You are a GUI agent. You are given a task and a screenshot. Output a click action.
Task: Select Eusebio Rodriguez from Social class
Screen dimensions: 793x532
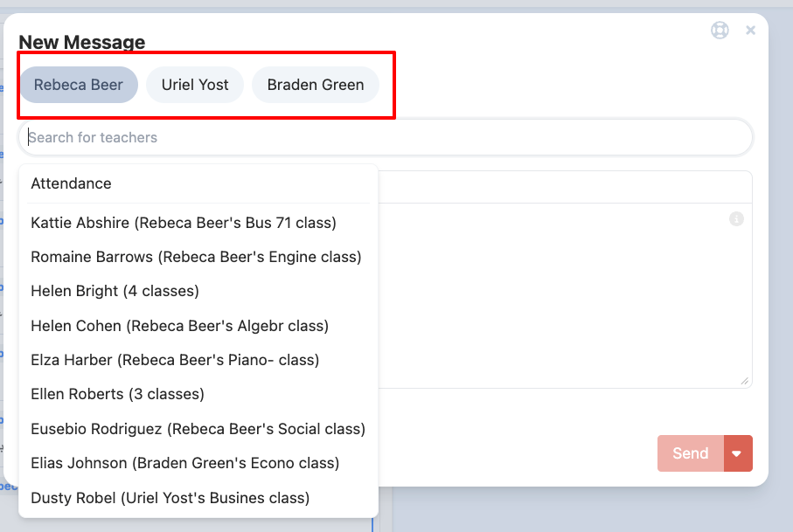(x=198, y=429)
